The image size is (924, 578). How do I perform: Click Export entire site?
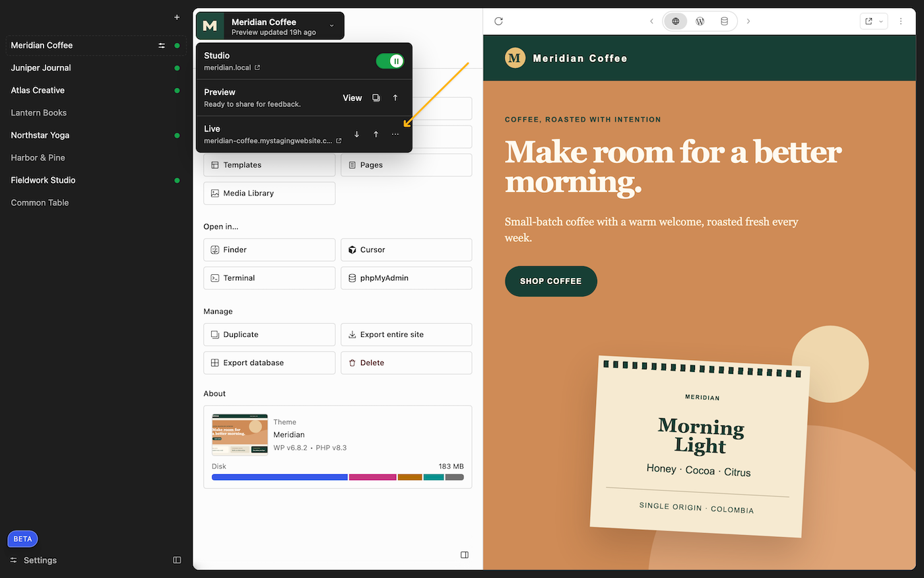pos(407,335)
